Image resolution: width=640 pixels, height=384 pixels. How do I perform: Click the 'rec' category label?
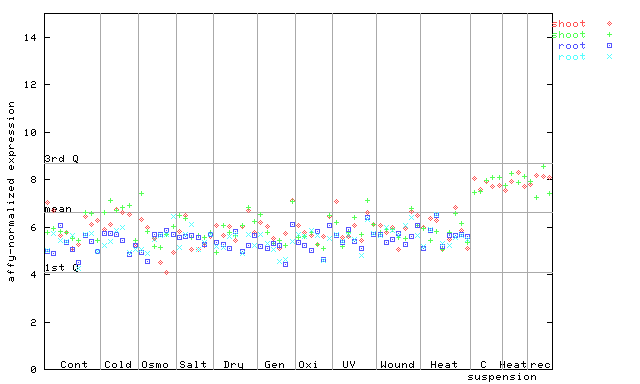[540, 364]
